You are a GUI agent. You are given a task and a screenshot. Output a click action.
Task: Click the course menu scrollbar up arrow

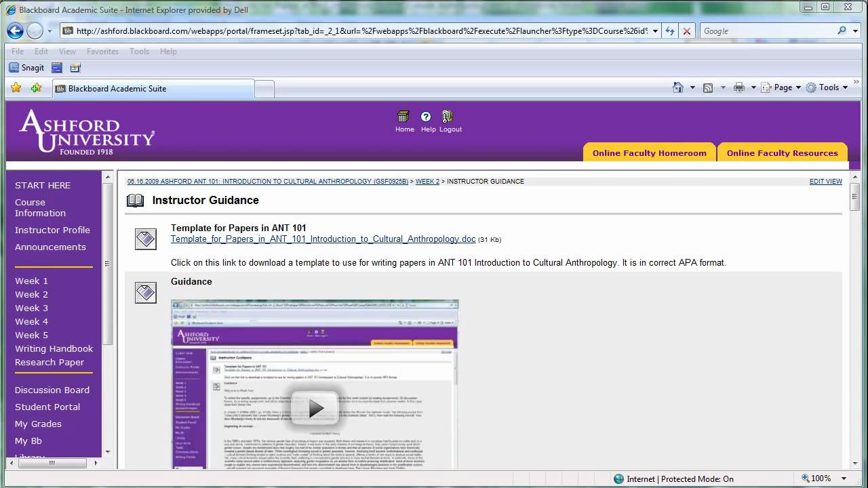(x=107, y=177)
